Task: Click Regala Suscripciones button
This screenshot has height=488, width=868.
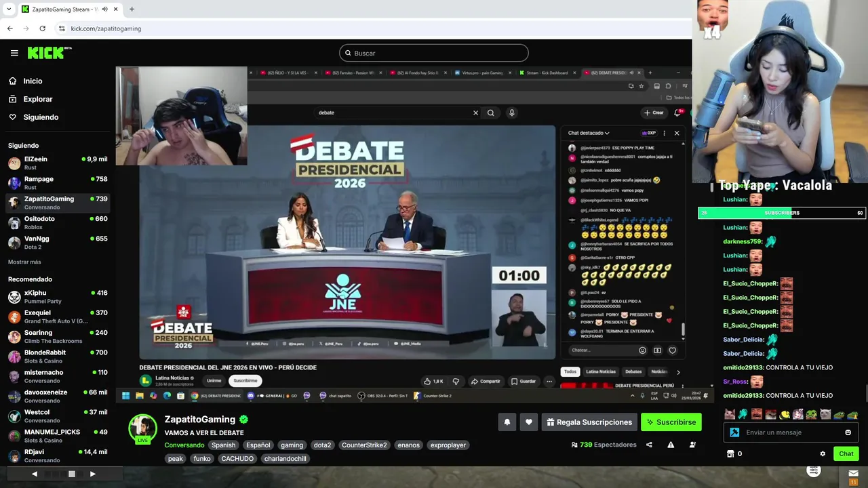Action: (589, 422)
